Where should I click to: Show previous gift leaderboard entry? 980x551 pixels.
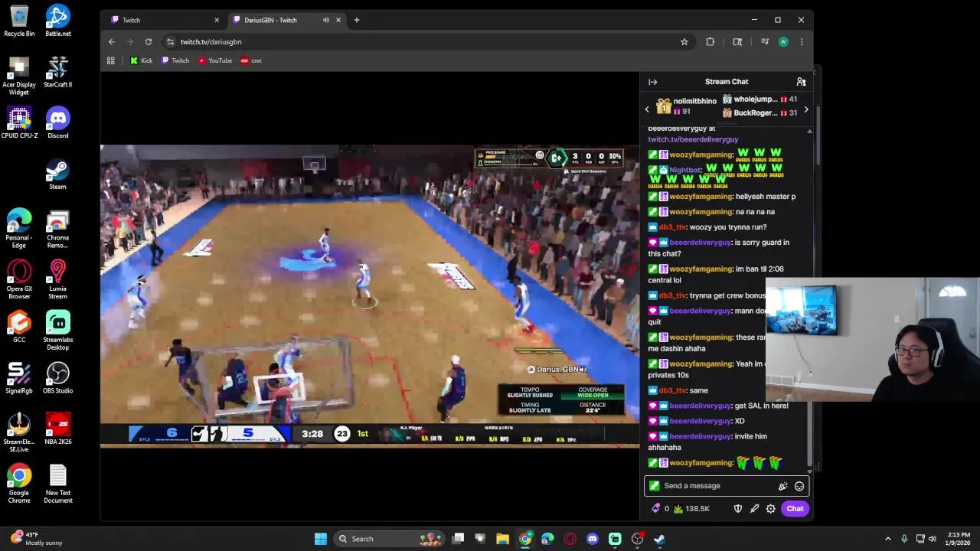pyautogui.click(x=647, y=109)
